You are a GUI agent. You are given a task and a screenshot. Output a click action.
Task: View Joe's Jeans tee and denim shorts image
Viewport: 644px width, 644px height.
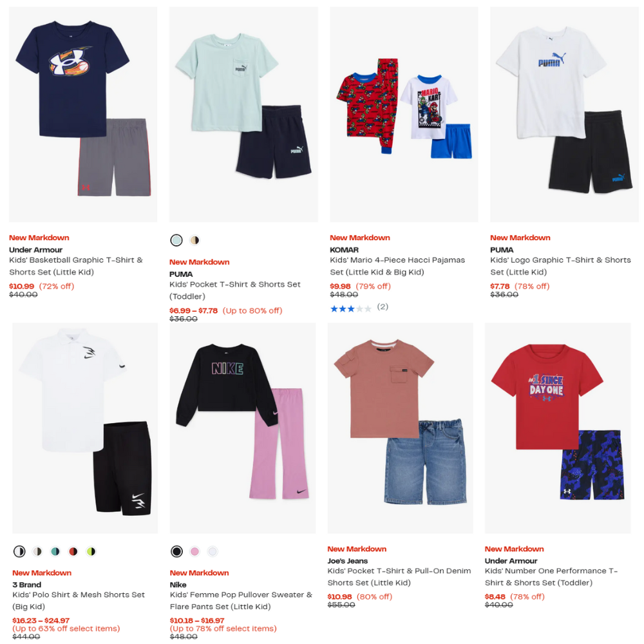pyautogui.click(x=401, y=428)
